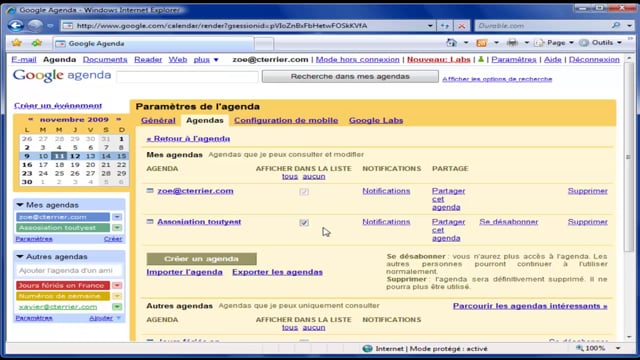Click the green Labs flask icon
The height and width of the screenshot is (360, 640).
tap(481, 60)
